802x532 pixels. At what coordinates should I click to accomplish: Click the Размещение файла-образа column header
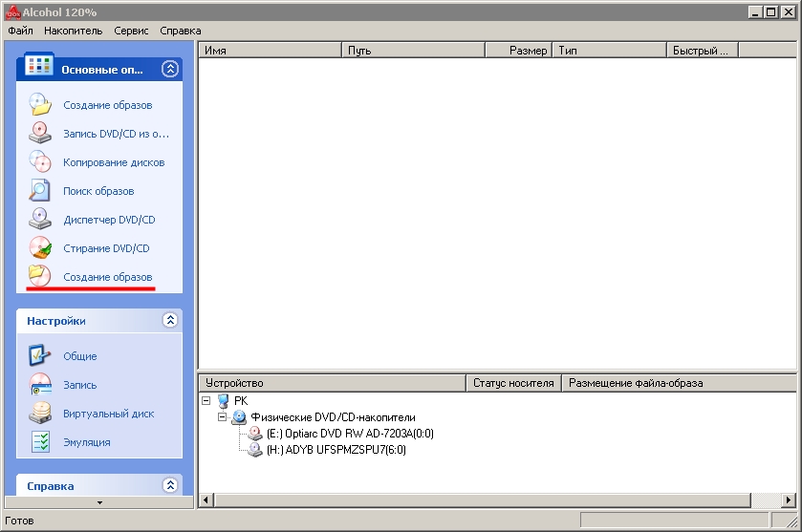pos(680,383)
